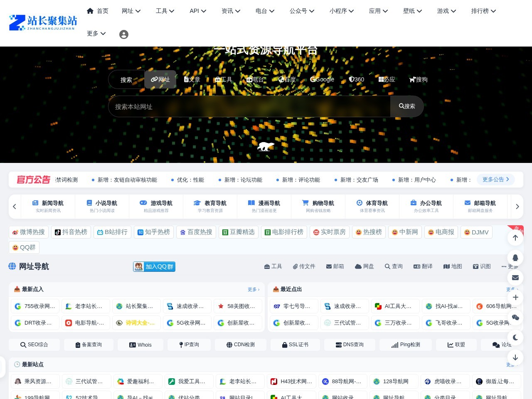
Task: Open 抖音热榜 hot list tag
Action: point(71,232)
